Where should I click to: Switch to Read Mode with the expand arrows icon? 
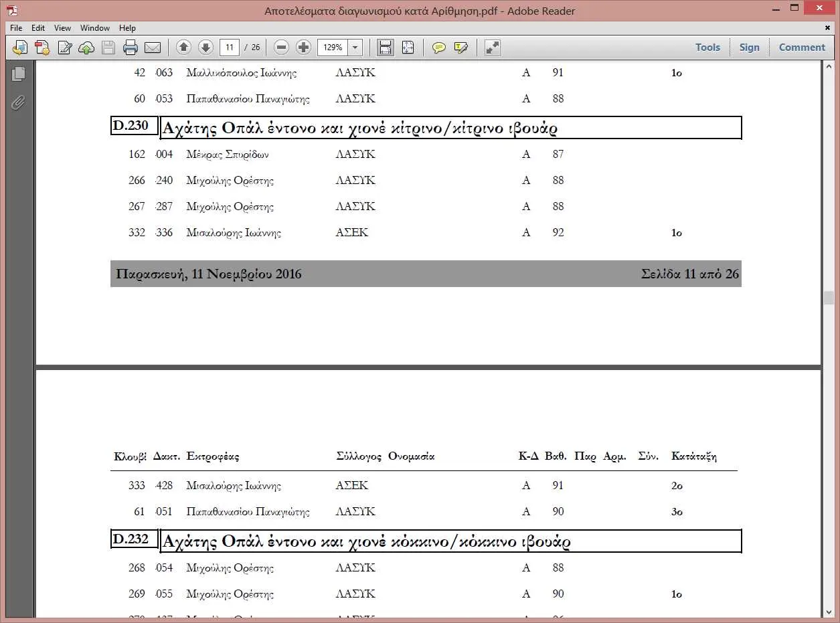click(493, 48)
